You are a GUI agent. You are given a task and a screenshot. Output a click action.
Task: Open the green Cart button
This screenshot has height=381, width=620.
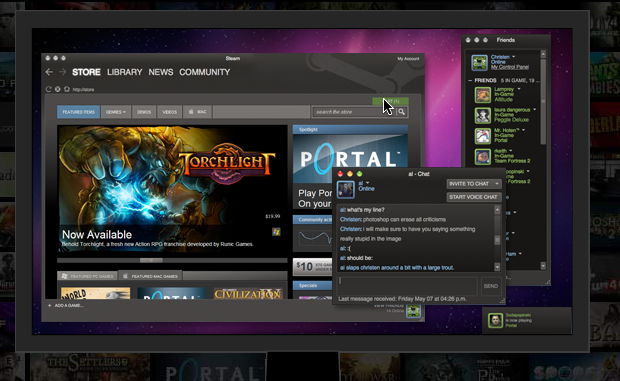pyautogui.click(x=390, y=101)
